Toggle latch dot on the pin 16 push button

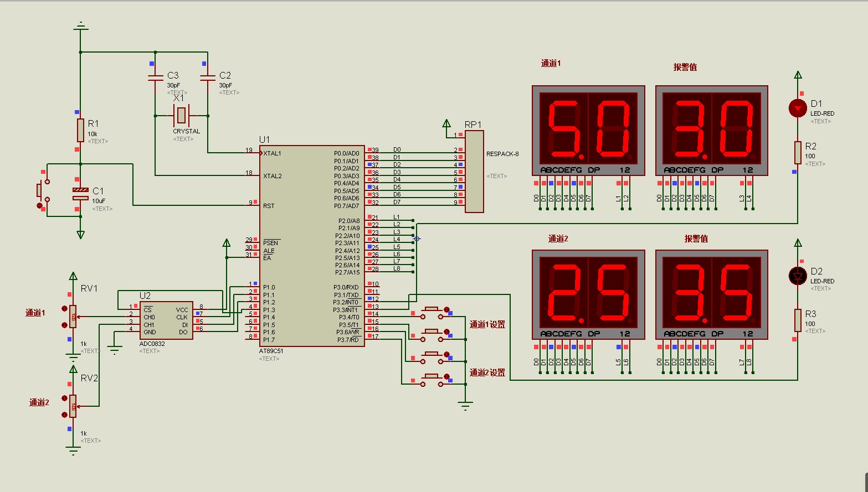446,354
